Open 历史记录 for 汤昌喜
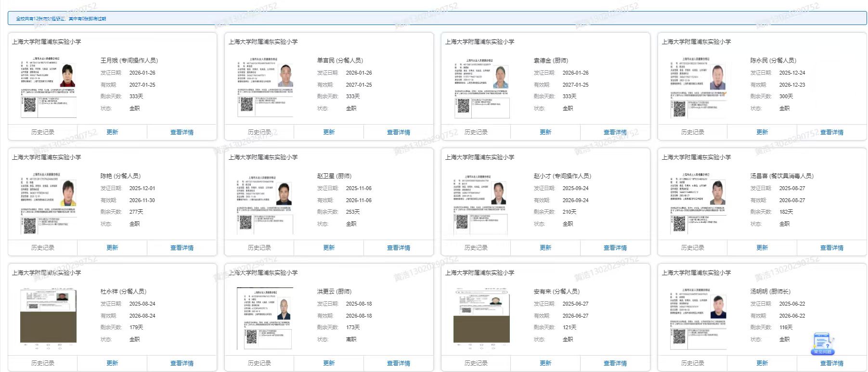Screen dimensions: 868x372 (x=693, y=248)
